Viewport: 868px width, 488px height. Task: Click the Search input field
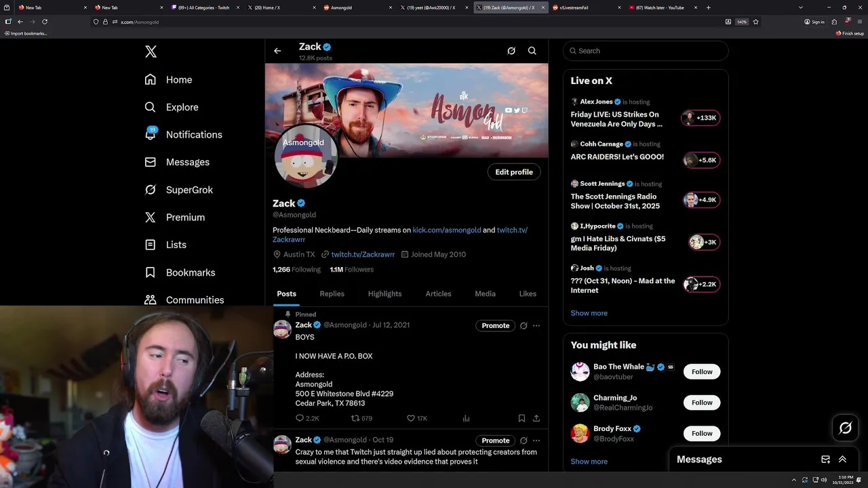point(646,51)
